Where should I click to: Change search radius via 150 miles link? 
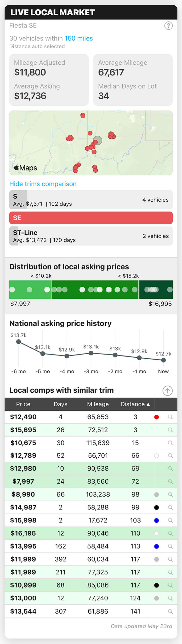point(79,39)
